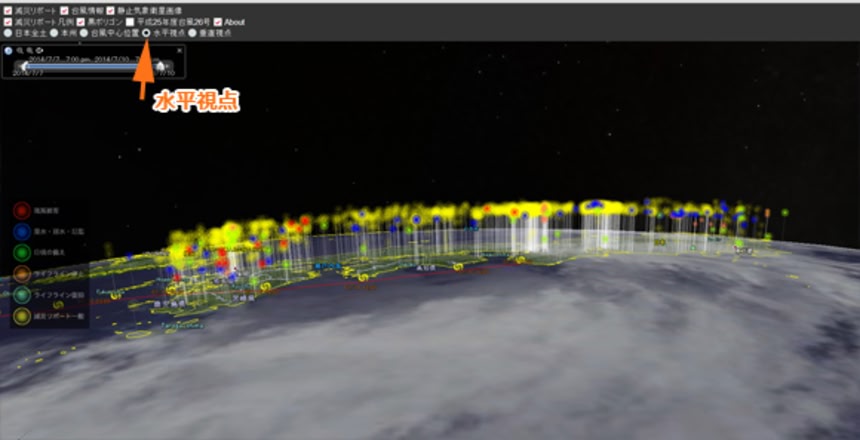Click the blue flooding marker legend icon
Viewport: 860px width, 440px height.
tap(21, 232)
